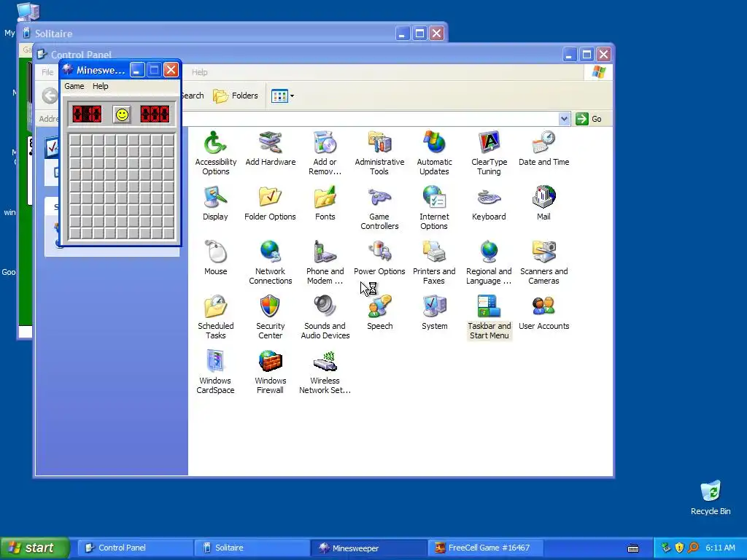Click the Minesweeper smiley face button
This screenshot has height=560, width=747.
coord(122,114)
